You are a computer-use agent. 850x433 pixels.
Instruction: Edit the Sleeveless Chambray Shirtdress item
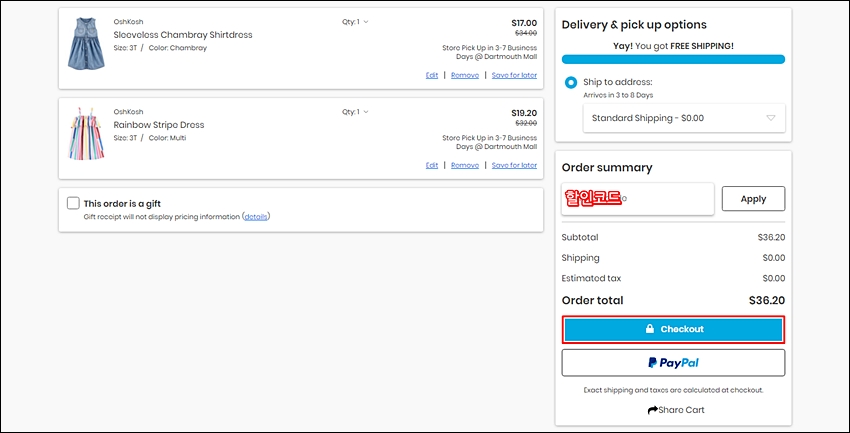coord(432,75)
